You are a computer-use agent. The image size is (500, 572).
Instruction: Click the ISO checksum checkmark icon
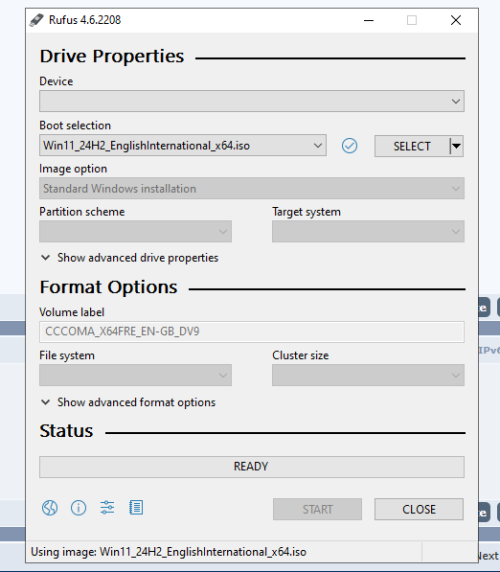tap(349, 146)
